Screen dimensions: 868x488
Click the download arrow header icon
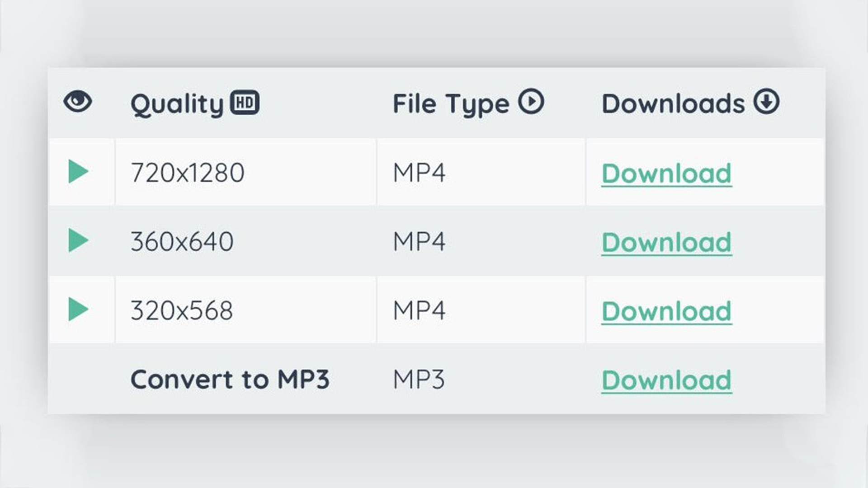pyautogui.click(x=769, y=101)
